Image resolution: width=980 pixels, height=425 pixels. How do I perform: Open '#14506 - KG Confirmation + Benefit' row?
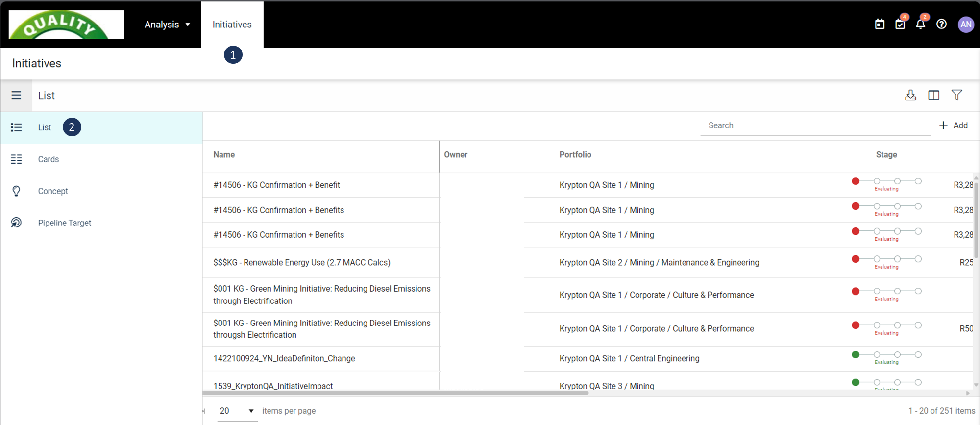276,185
